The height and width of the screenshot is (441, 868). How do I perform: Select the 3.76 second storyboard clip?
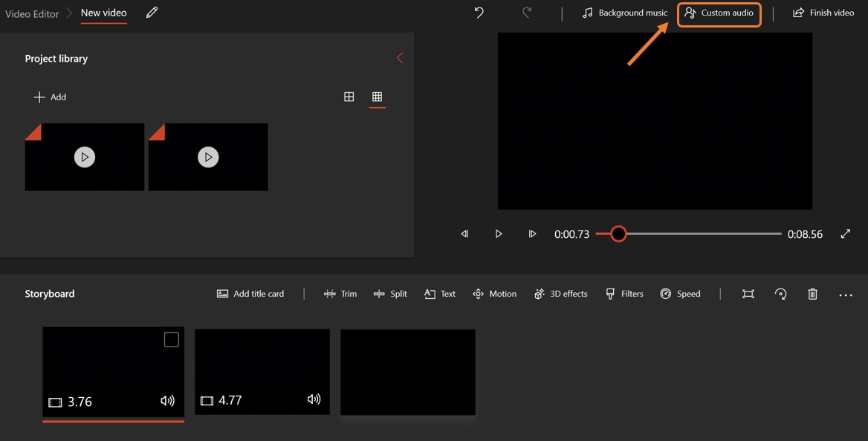tap(114, 372)
